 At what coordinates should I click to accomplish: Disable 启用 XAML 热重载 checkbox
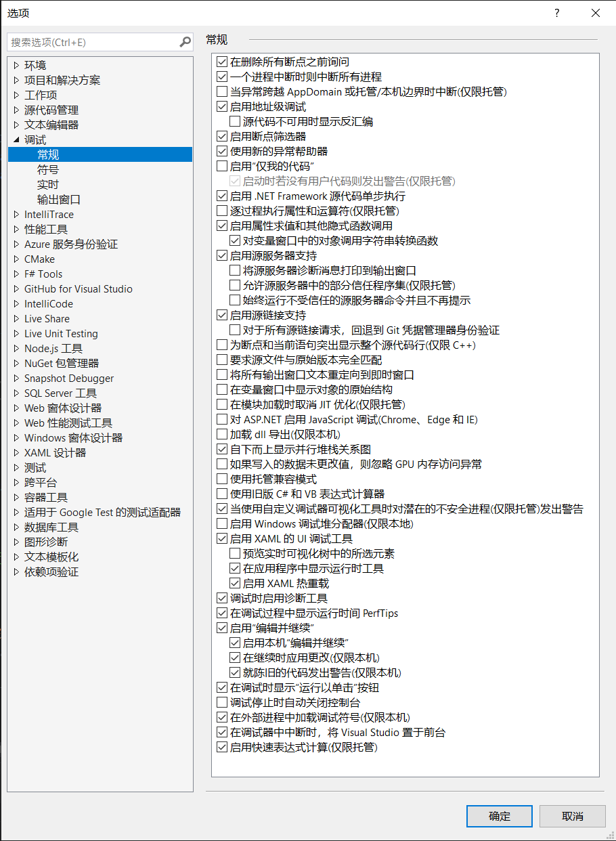[234, 583]
